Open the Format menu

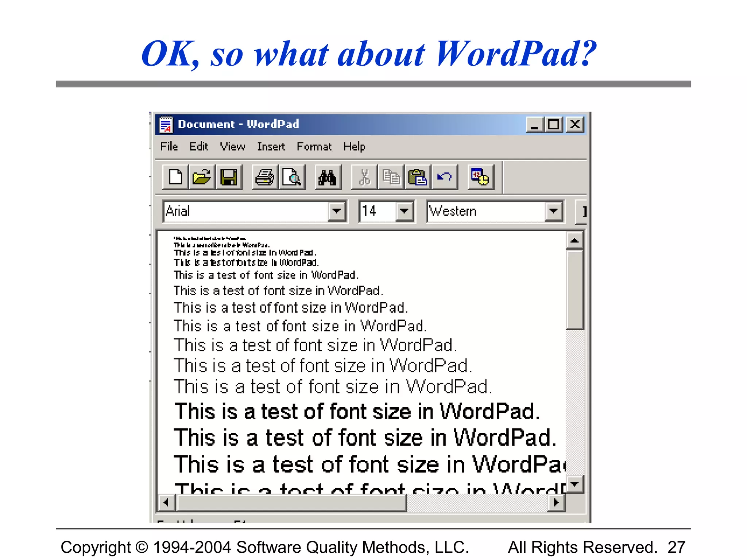(x=314, y=147)
